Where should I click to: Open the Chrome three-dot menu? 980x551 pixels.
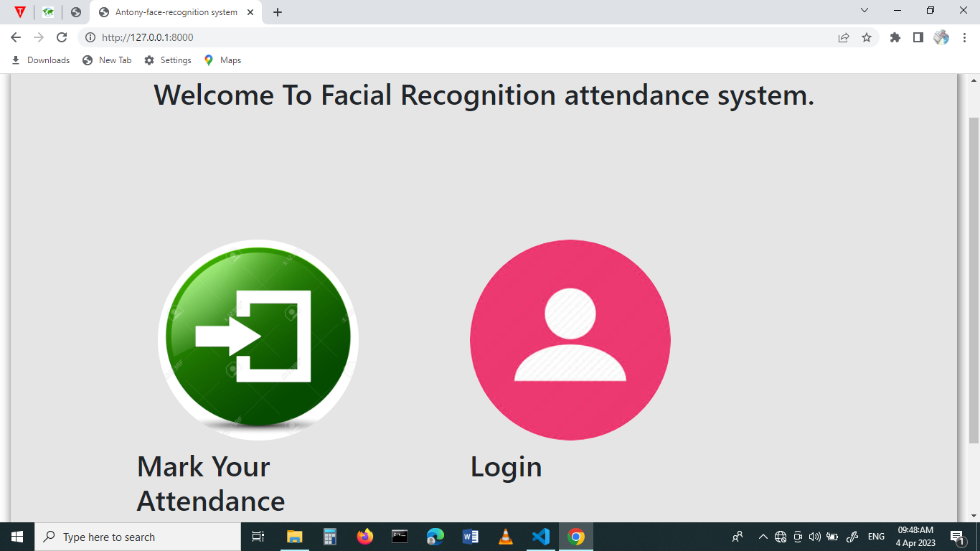pos(963,37)
